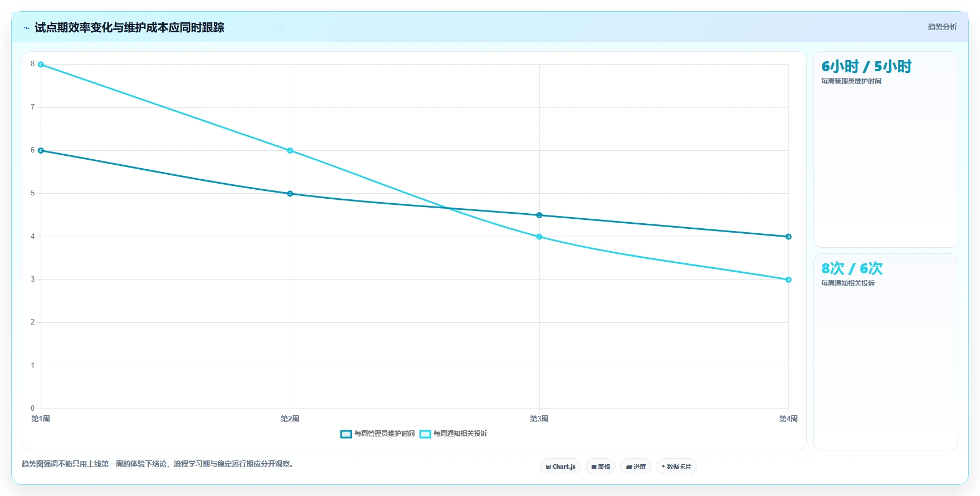
Task: Click the 第2周 x-axis label
Action: (x=290, y=419)
